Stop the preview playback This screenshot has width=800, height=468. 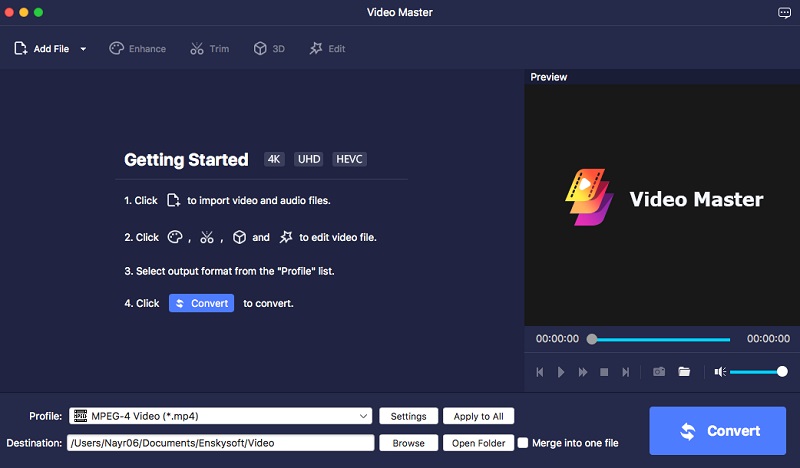point(604,372)
